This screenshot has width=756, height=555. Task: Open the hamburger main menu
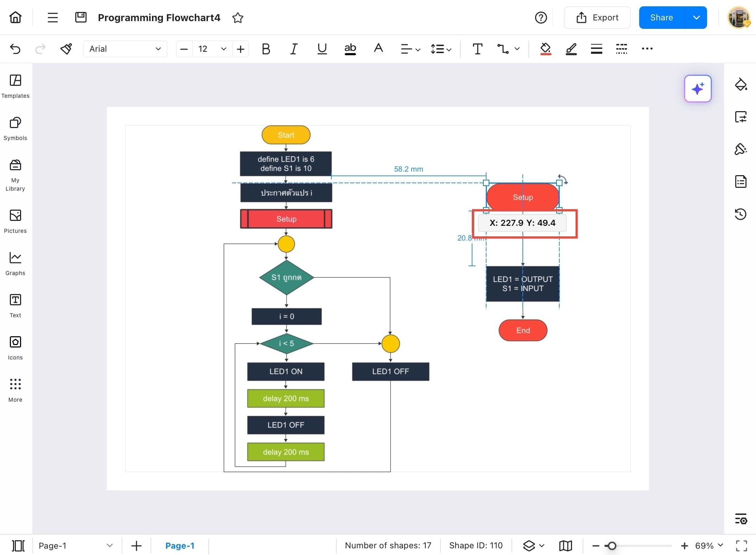(x=52, y=18)
